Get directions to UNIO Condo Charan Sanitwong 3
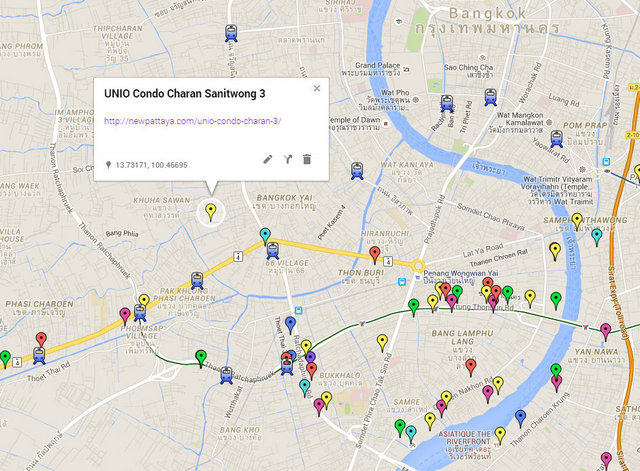This screenshot has height=471, width=640. 288,159
